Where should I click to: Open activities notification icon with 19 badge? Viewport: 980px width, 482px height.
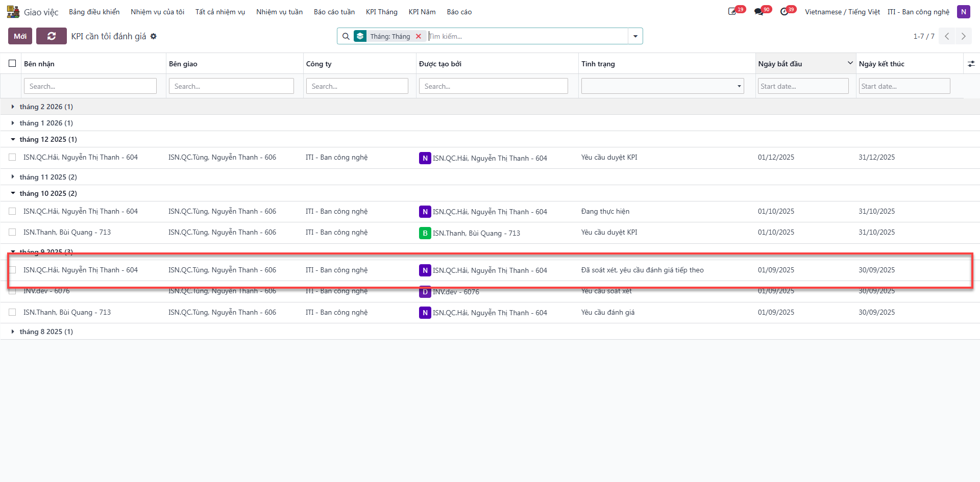tap(732, 11)
